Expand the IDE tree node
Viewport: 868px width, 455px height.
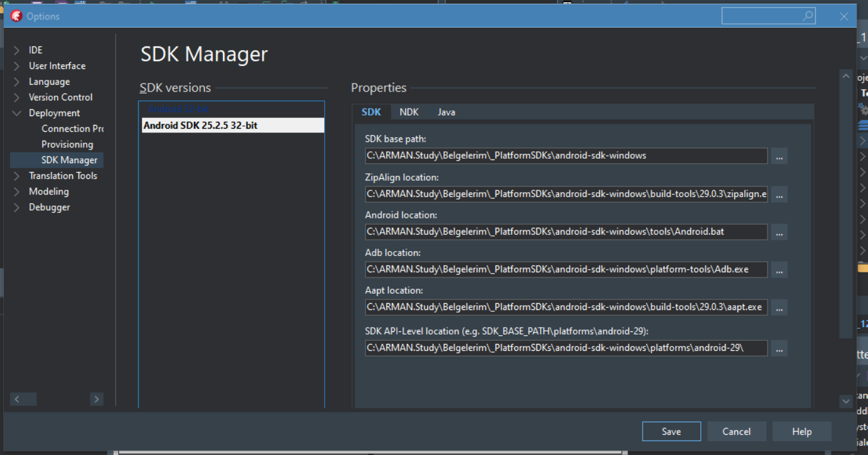coord(17,50)
